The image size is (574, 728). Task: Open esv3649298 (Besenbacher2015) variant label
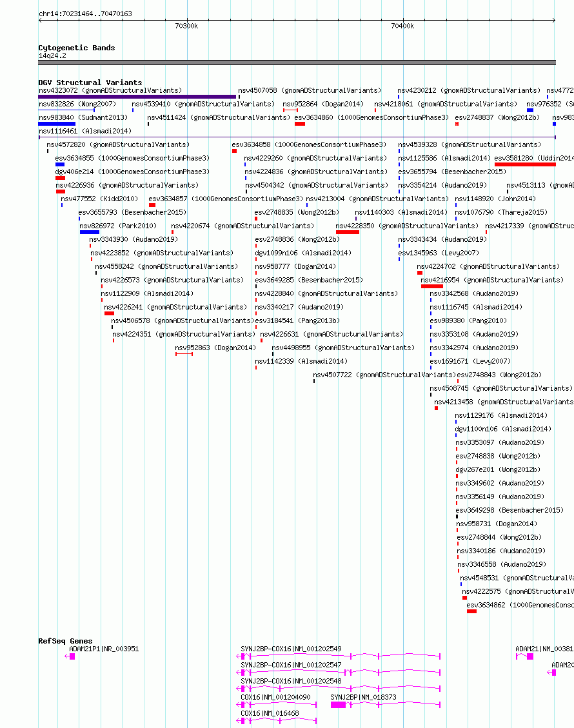pos(510,510)
